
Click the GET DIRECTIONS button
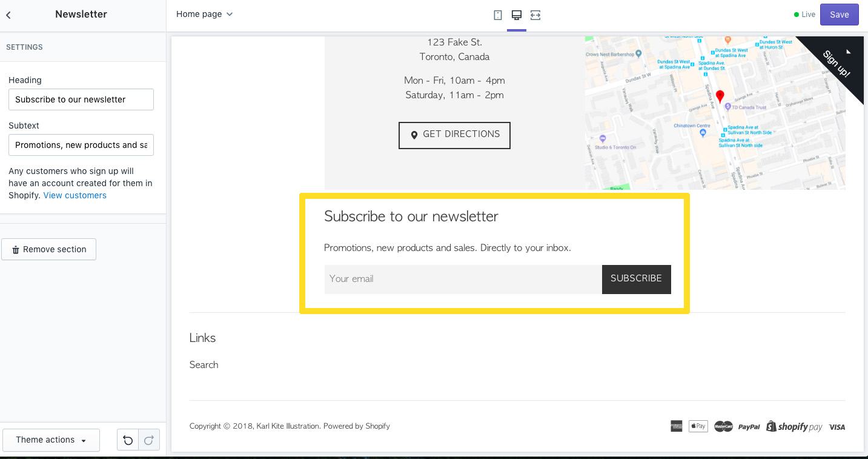tap(454, 135)
